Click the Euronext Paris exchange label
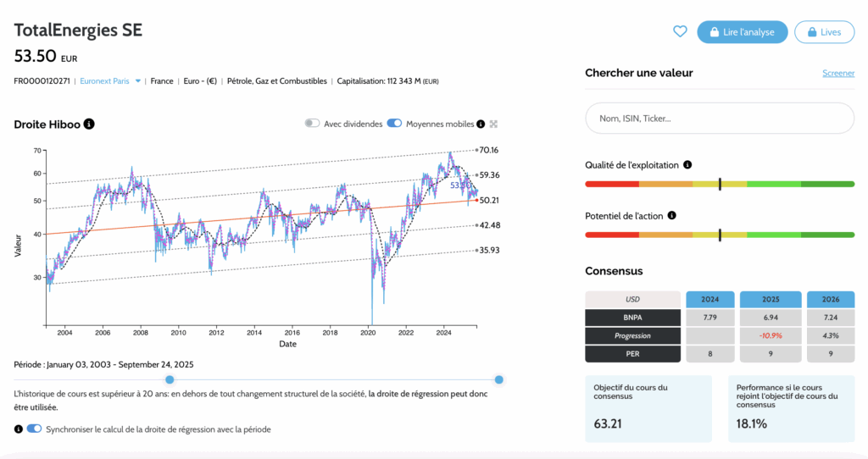868x459 pixels. [x=104, y=81]
